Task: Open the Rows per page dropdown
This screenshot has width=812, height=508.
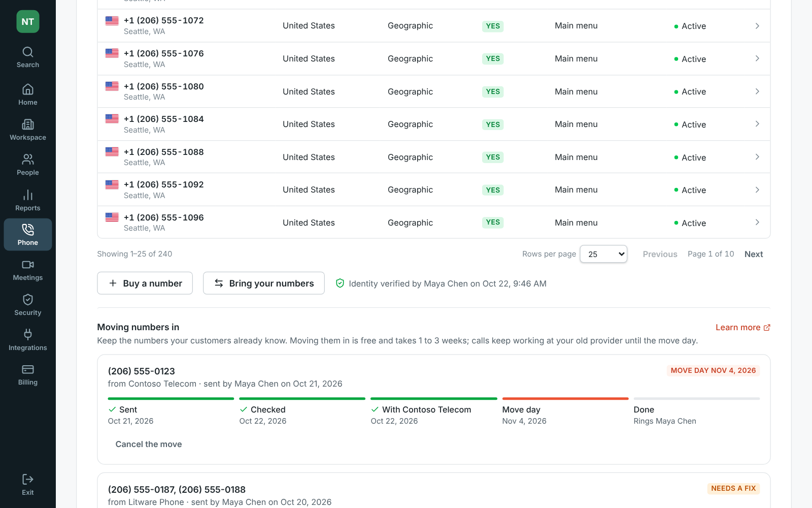Action: pyautogui.click(x=603, y=254)
